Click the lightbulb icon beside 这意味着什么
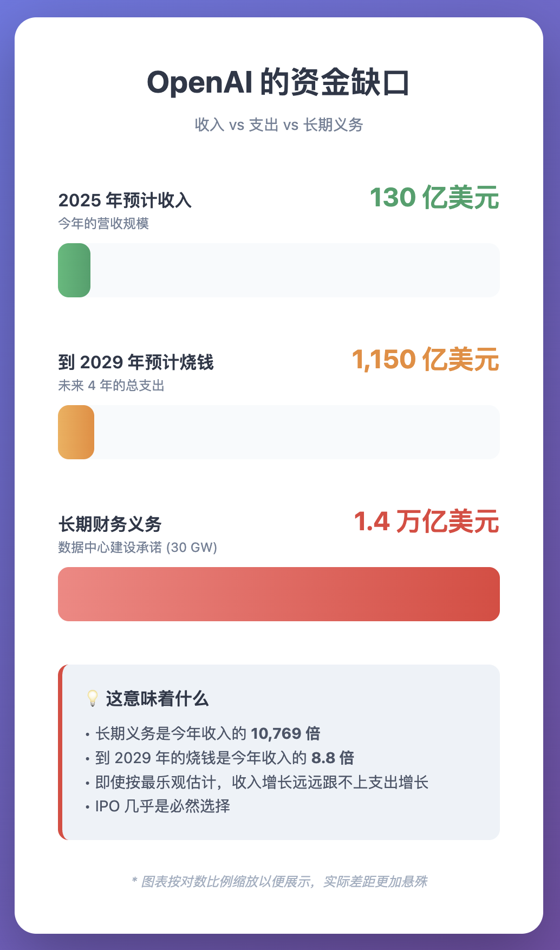The height and width of the screenshot is (950, 560). tap(93, 698)
